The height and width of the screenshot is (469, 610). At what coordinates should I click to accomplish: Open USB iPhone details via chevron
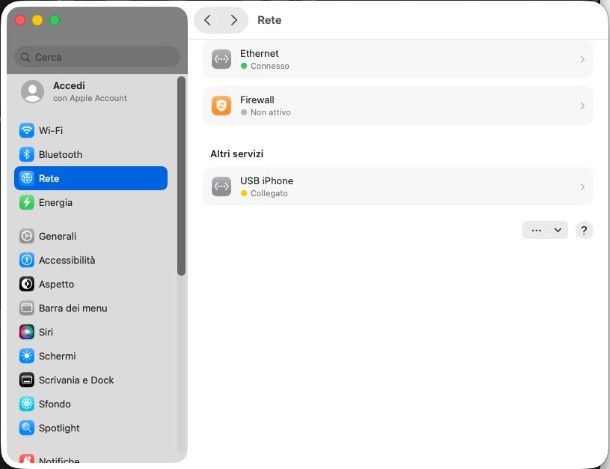[582, 187]
